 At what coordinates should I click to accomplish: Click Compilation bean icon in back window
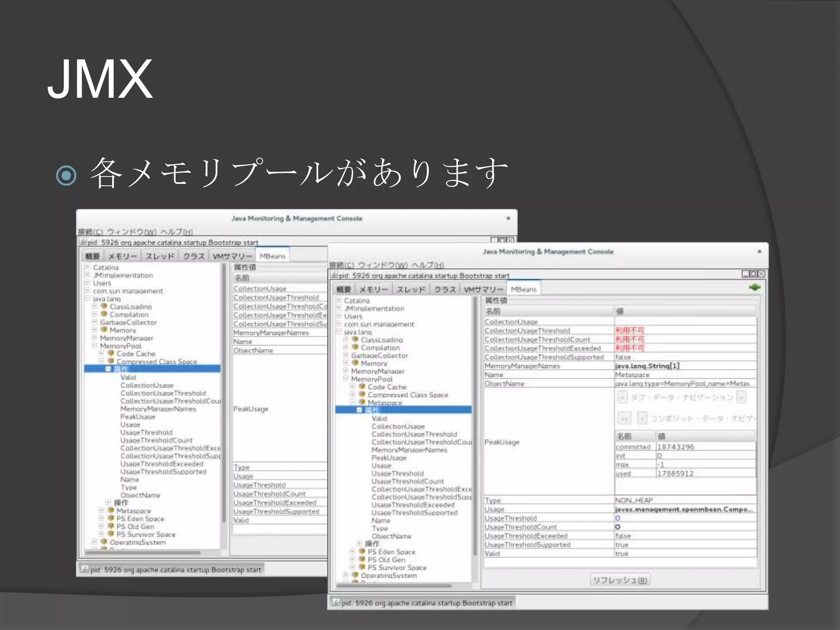[x=104, y=314]
